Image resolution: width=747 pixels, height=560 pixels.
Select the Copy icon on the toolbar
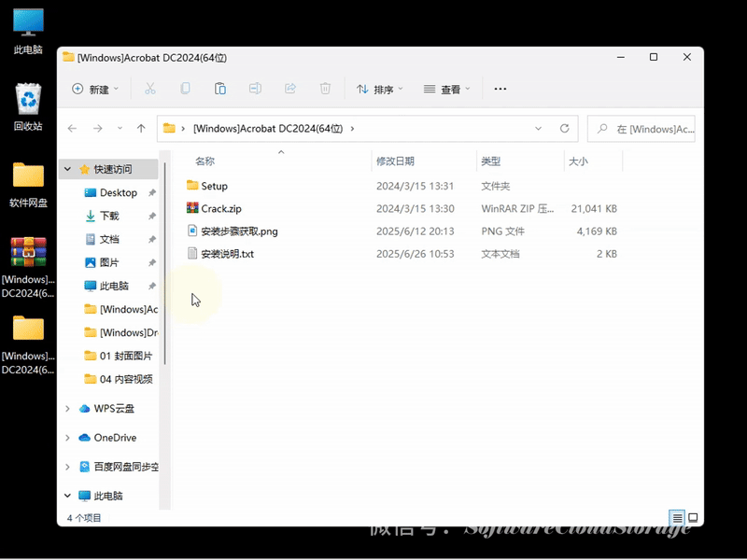(x=186, y=88)
